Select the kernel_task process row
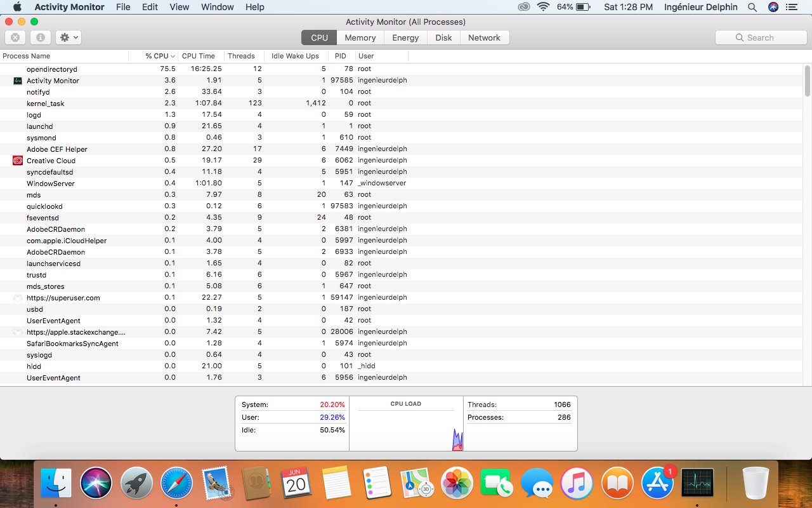This screenshot has height=508, width=812. pos(402,103)
